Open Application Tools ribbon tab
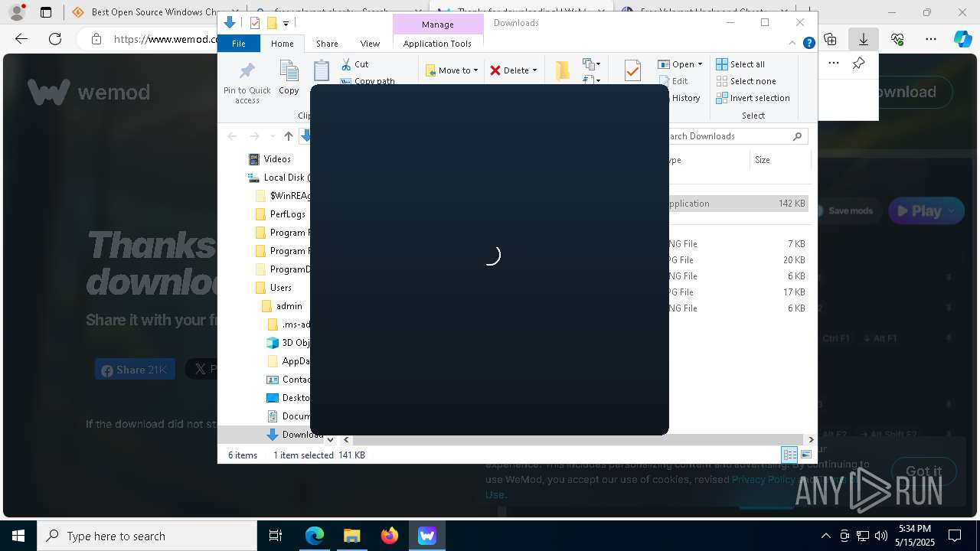This screenshot has width=980, height=551. [437, 44]
